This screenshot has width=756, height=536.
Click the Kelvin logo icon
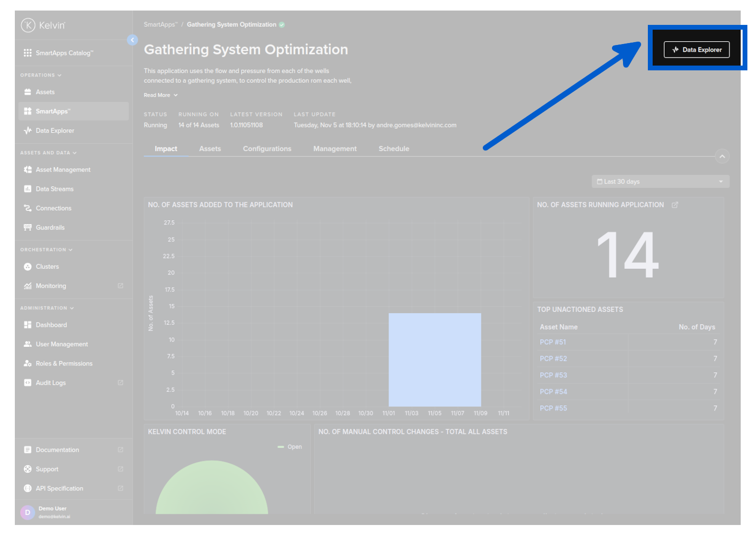(28, 25)
